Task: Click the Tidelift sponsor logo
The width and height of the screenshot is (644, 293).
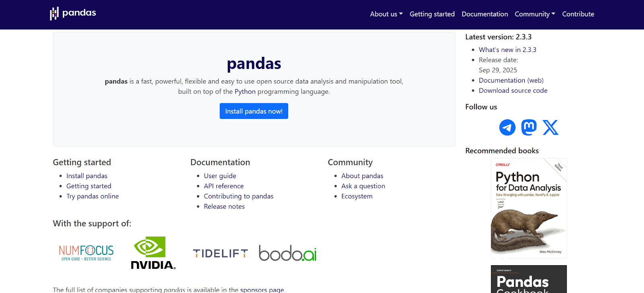Action: pyautogui.click(x=220, y=254)
